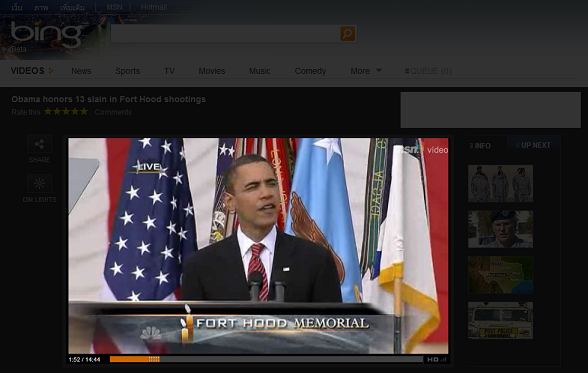Open the Comments link under title
The height and width of the screenshot is (373, 588).
pos(113,112)
